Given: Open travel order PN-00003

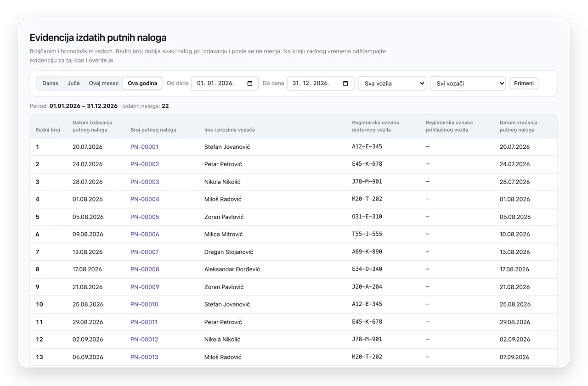Looking at the screenshot, I should pyautogui.click(x=145, y=182).
